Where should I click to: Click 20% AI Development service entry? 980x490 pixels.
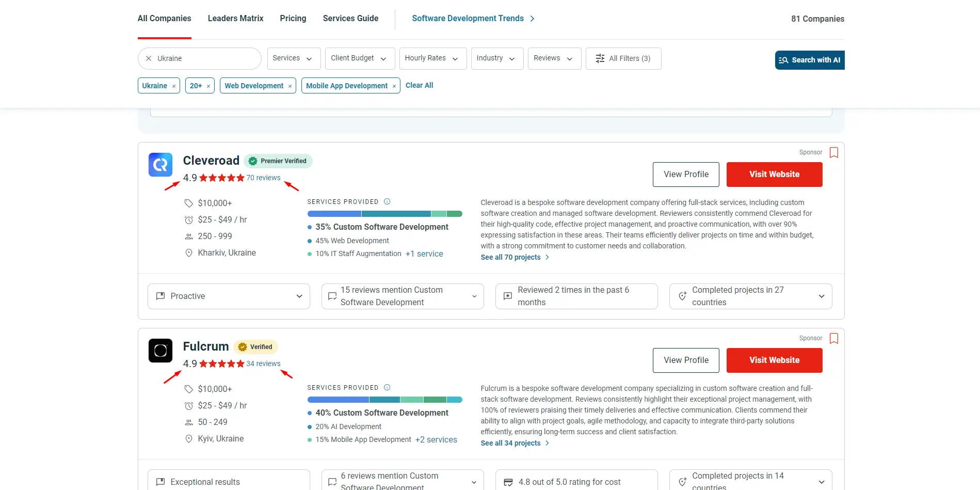[348, 426]
